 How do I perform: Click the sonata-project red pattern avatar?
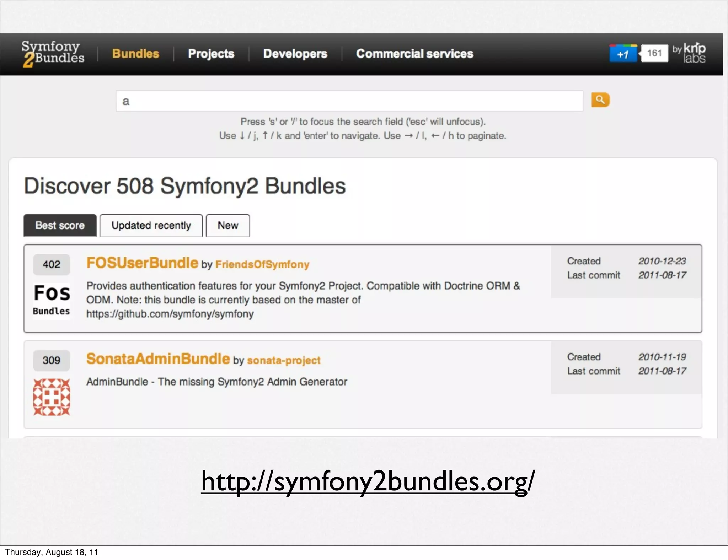click(x=52, y=397)
